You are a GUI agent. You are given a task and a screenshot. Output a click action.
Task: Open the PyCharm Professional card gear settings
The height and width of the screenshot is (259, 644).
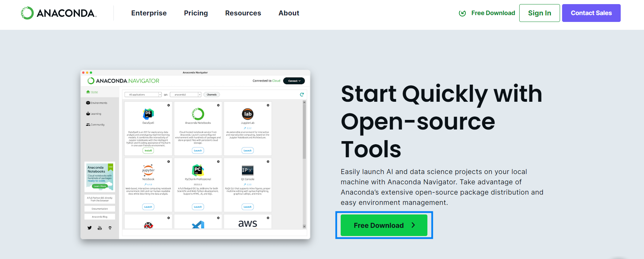(x=218, y=161)
